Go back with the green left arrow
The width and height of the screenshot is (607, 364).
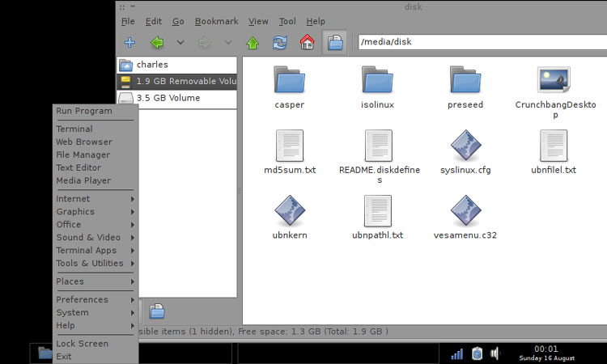157,42
